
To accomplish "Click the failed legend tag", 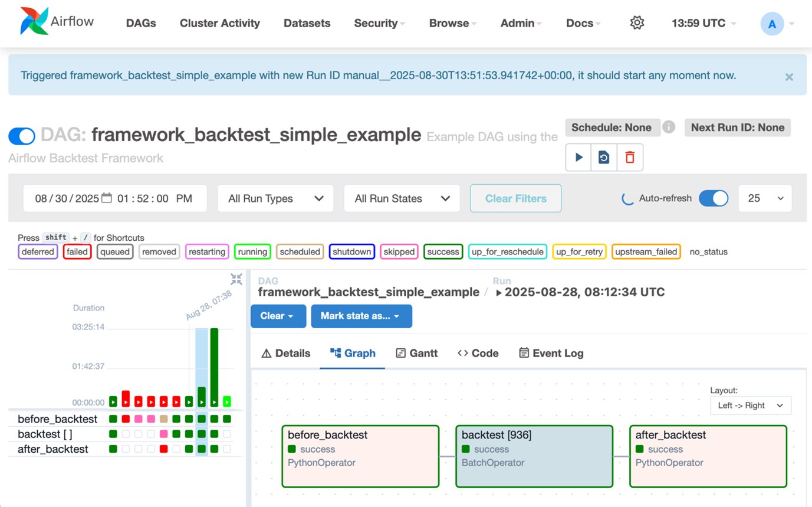I will point(77,252).
